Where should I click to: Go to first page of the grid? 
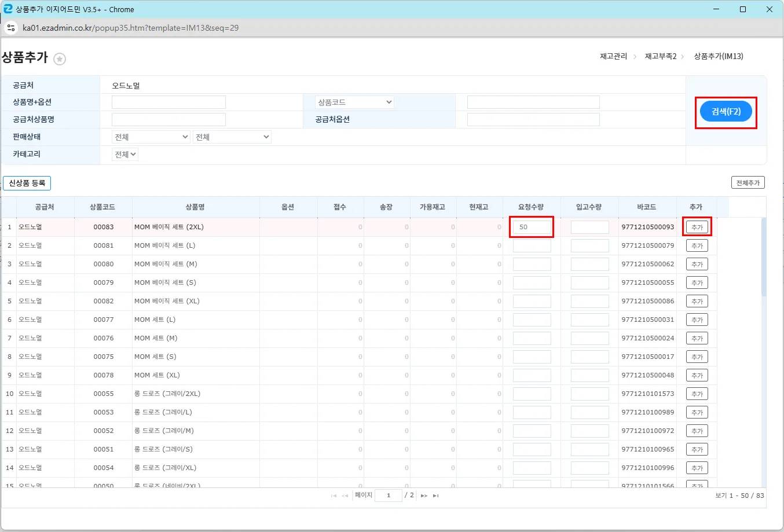(334, 496)
